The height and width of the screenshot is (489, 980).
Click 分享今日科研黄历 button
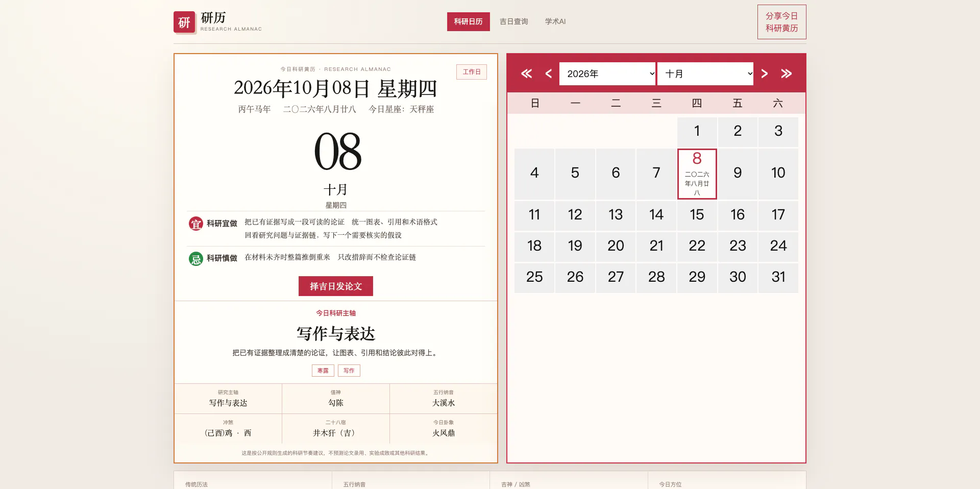[x=782, y=22]
